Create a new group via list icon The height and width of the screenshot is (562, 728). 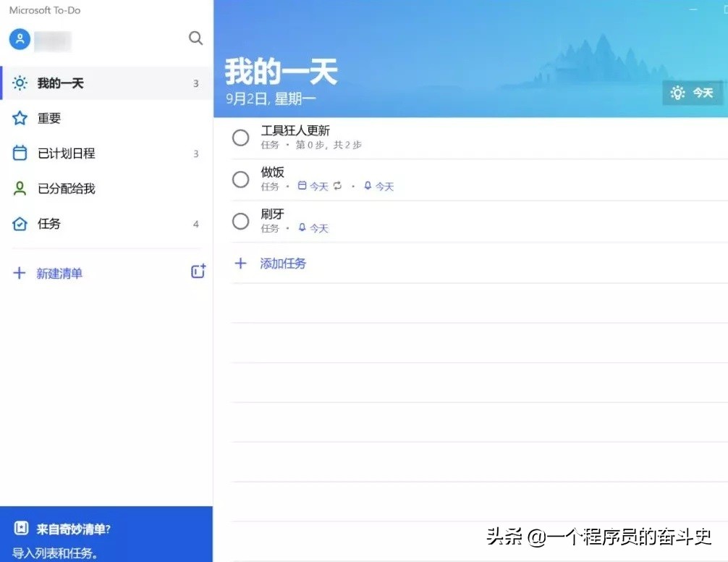pyautogui.click(x=198, y=272)
